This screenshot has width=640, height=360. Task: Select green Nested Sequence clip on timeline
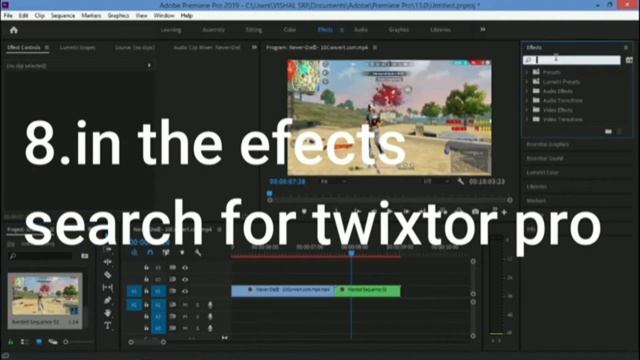pos(367,290)
